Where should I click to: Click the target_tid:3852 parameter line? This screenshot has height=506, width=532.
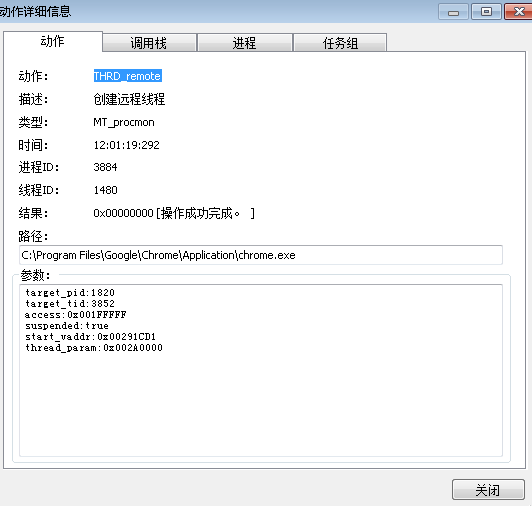click(70, 303)
